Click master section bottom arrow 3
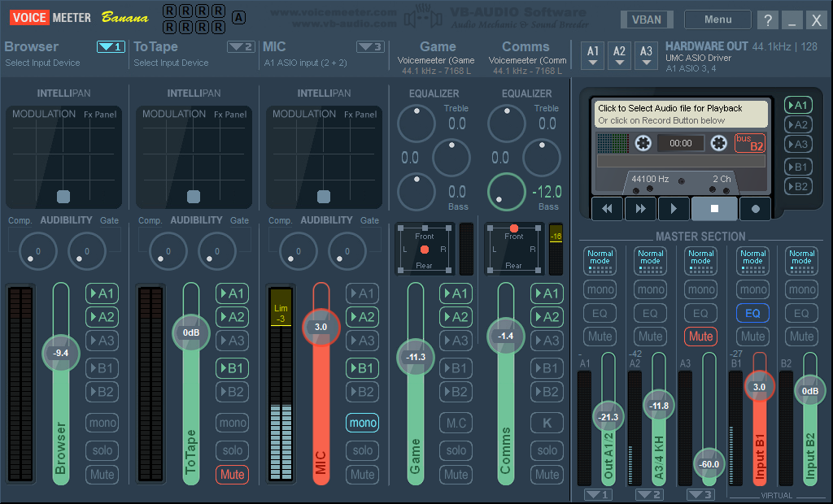Image resolution: width=833 pixels, height=504 pixels. [x=700, y=494]
